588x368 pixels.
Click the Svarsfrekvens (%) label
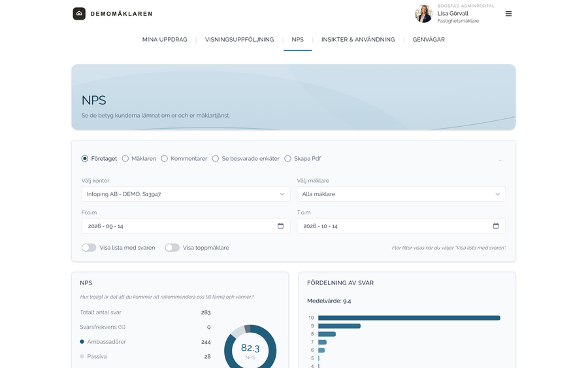pos(103,327)
